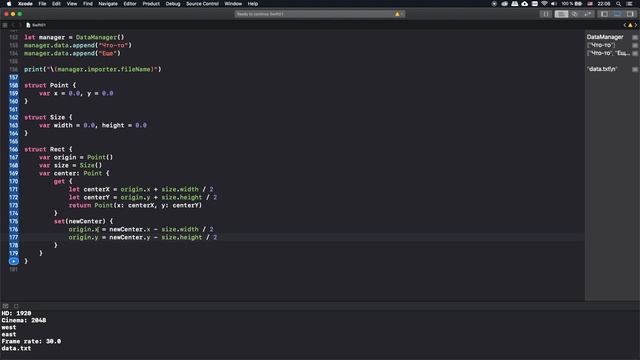Open Spotlight search in menu bar
The width and height of the screenshot is (640, 360).
[619, 4]
